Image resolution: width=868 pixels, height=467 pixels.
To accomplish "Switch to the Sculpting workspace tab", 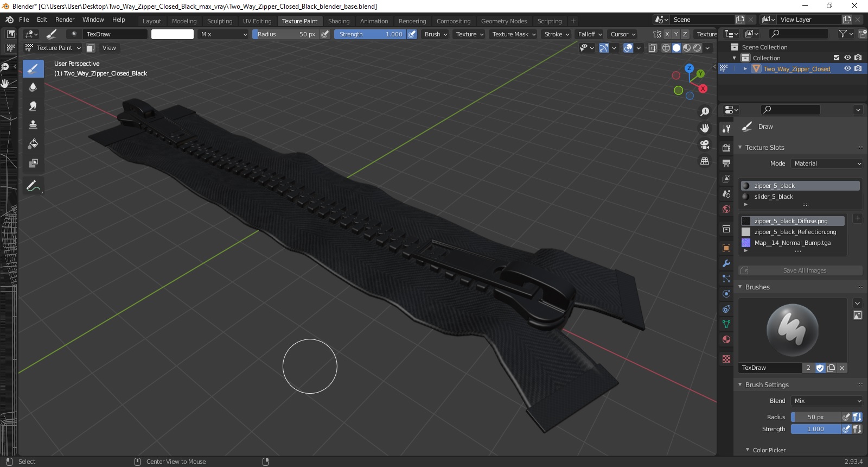I will click(220, 21).
